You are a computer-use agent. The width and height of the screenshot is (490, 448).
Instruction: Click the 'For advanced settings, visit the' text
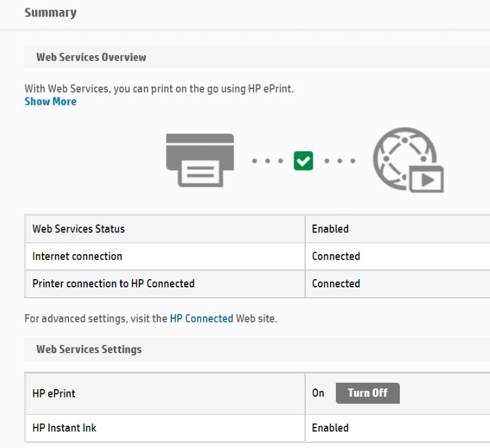(x=96, y=319)
